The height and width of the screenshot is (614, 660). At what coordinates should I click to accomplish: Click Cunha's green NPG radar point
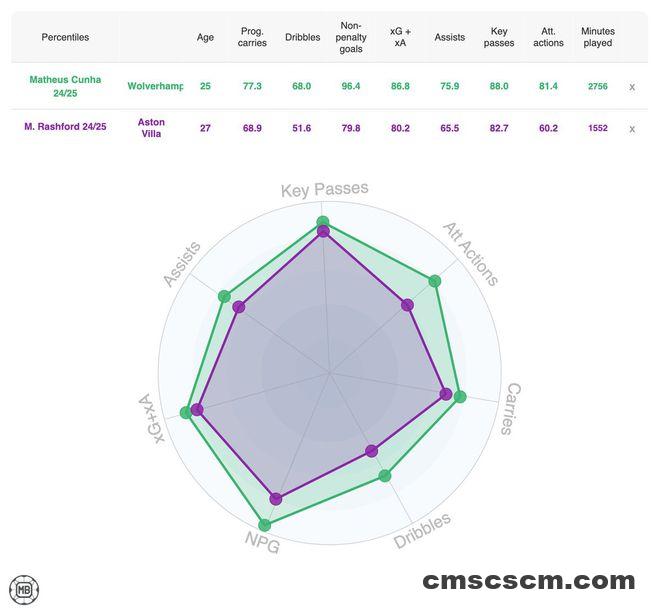click(264, 524)
